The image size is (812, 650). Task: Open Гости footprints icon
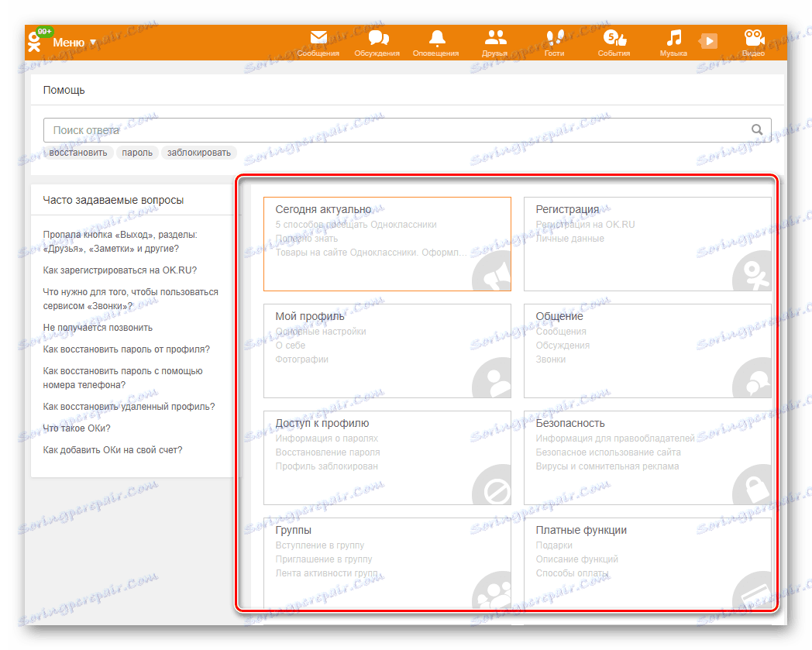click(555, 37)
